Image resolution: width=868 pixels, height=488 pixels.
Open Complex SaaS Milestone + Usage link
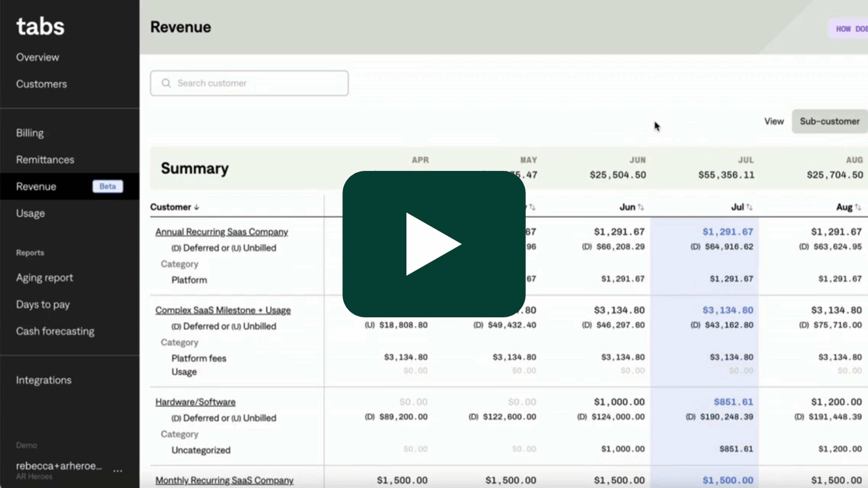[223, 310]
